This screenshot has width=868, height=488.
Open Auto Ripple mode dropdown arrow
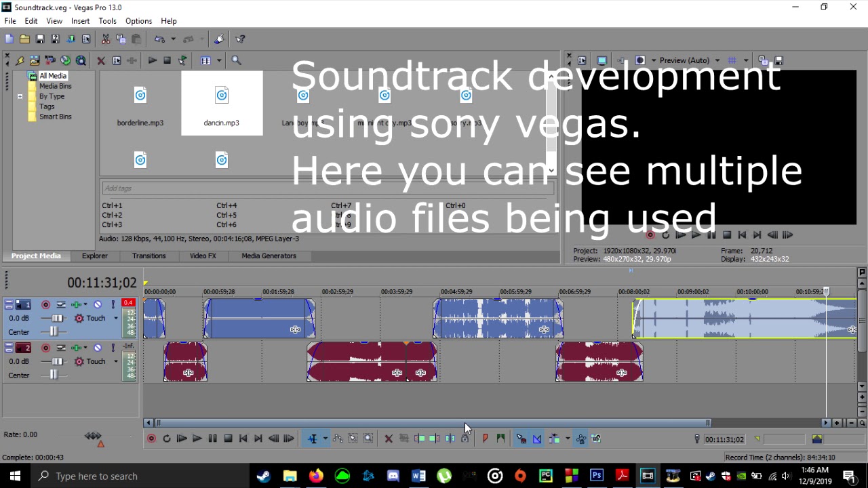(567, 439)
